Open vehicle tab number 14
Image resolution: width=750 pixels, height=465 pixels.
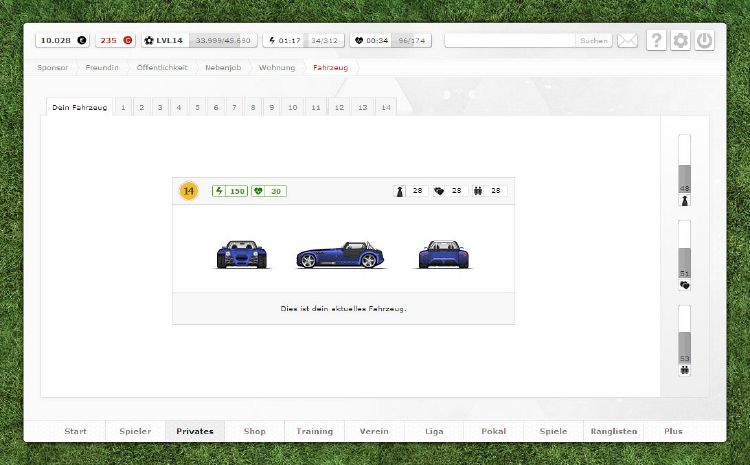pyautogui.click(x=384, y=107)
